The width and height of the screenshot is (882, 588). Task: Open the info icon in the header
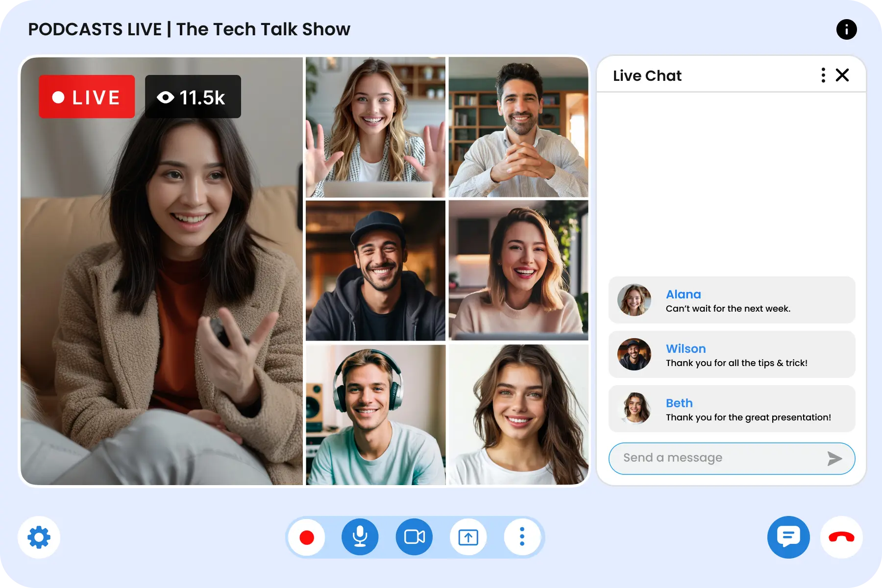pos(846,29)
